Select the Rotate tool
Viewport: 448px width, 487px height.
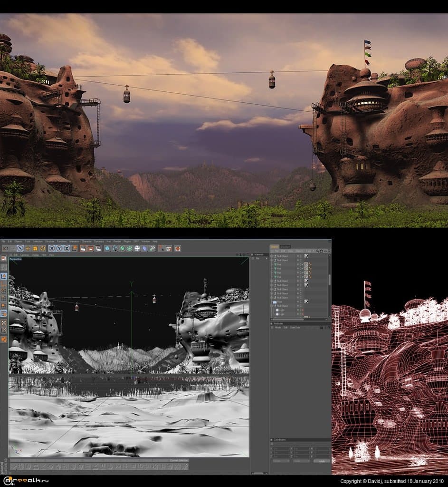coord(43,248)
